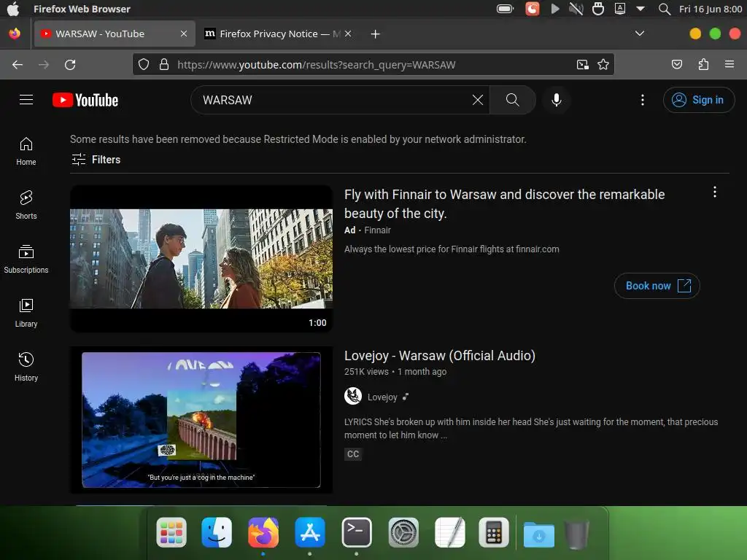Bookmark this page with the star
The width and height of the screenshot is (747, 560).
point(603,64)
